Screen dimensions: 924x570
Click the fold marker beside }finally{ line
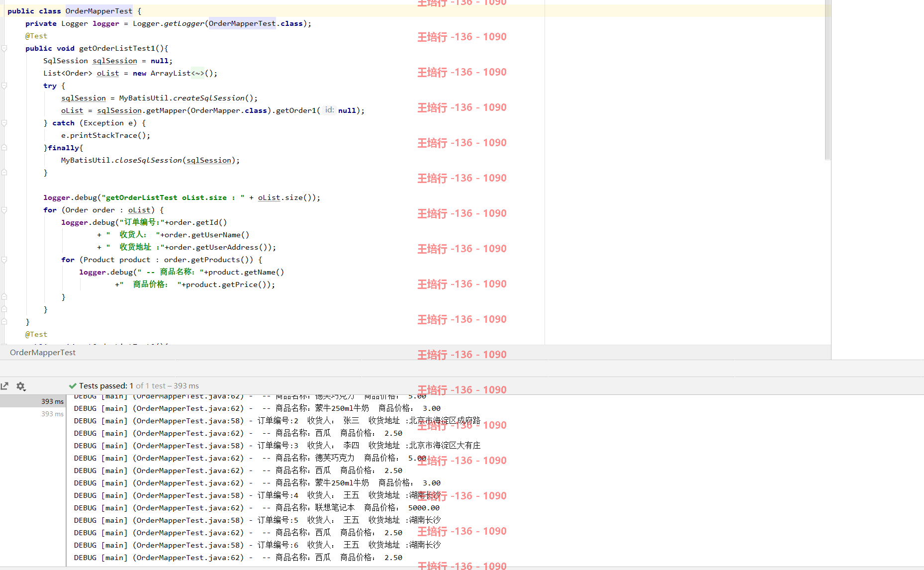point(4,148)
